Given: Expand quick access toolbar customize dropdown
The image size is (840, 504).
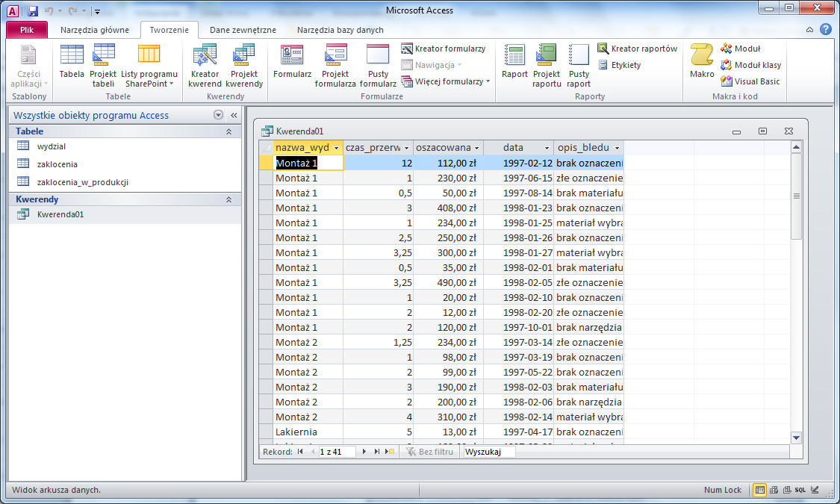Looking at the screenshot, I should point(97,11).
